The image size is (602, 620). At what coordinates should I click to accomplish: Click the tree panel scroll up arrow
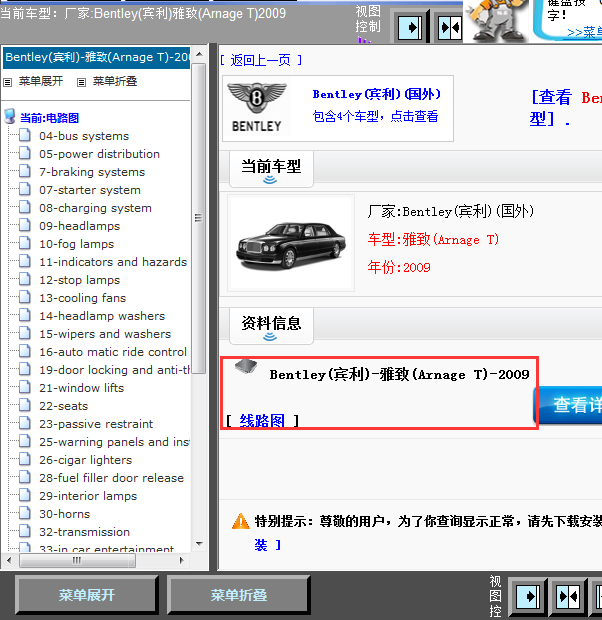click(199, 55)
